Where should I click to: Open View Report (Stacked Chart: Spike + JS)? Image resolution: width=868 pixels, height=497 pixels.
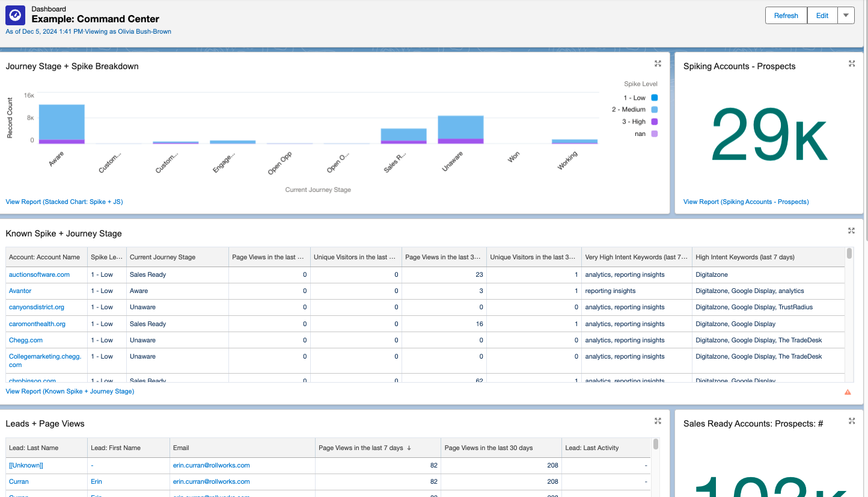click(x=64, y=202)
